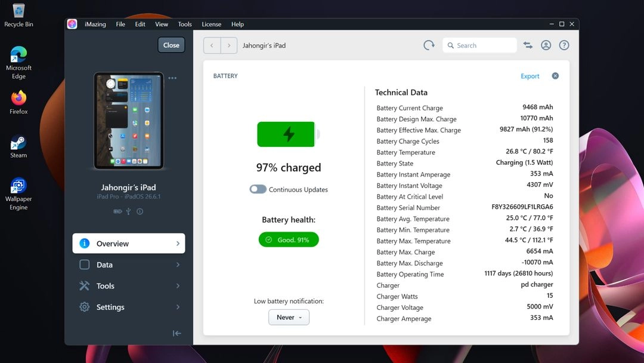The width and height of the screenshot is (644, 363).
Task: Click the Battery Charge Cycles value 158
Action: coord(548,140)
